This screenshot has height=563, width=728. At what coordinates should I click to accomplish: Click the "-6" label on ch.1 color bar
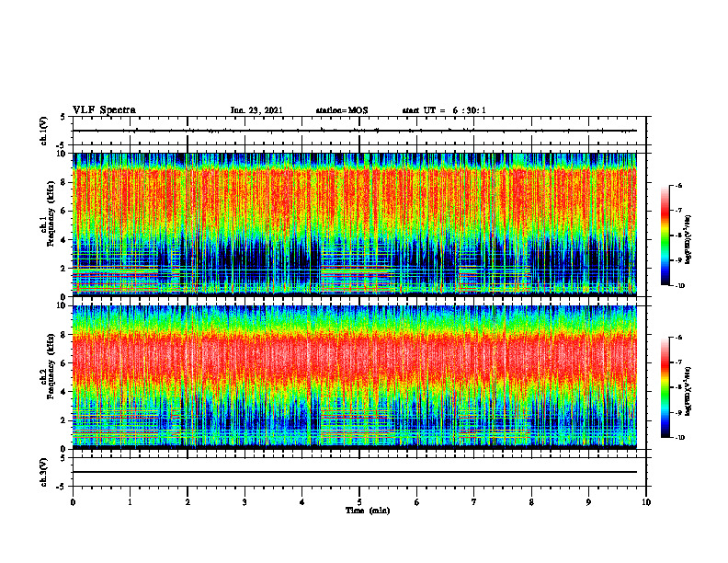677,185
